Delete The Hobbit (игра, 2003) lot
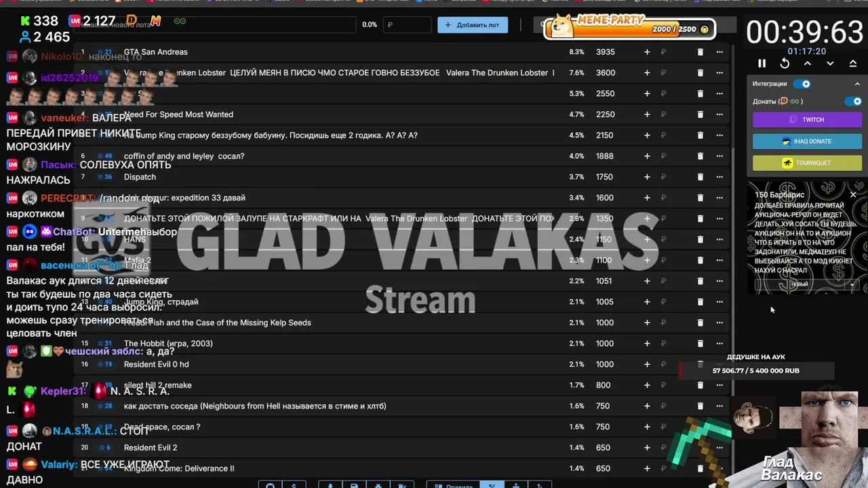This screenshot has width=868, height=488. click(x=701, y=344)
